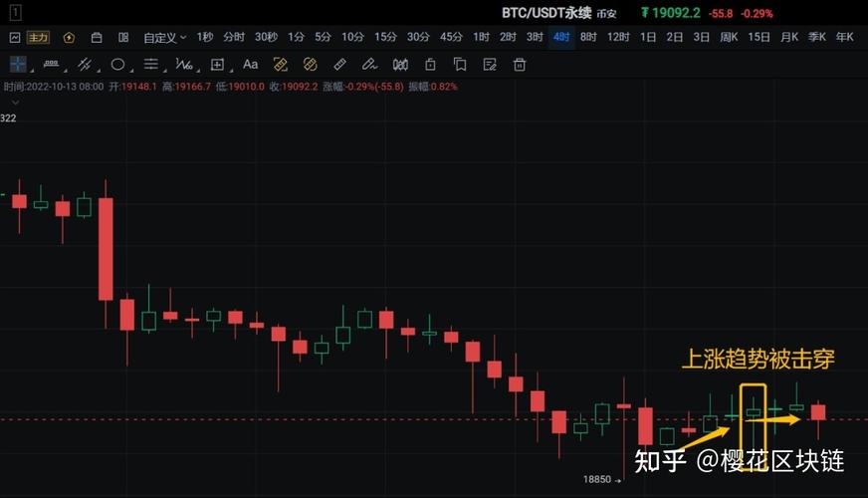Viewport: 868px width, 498px height.
Task: Switch to the 30秒 timeframe
Action: (266, 37)
